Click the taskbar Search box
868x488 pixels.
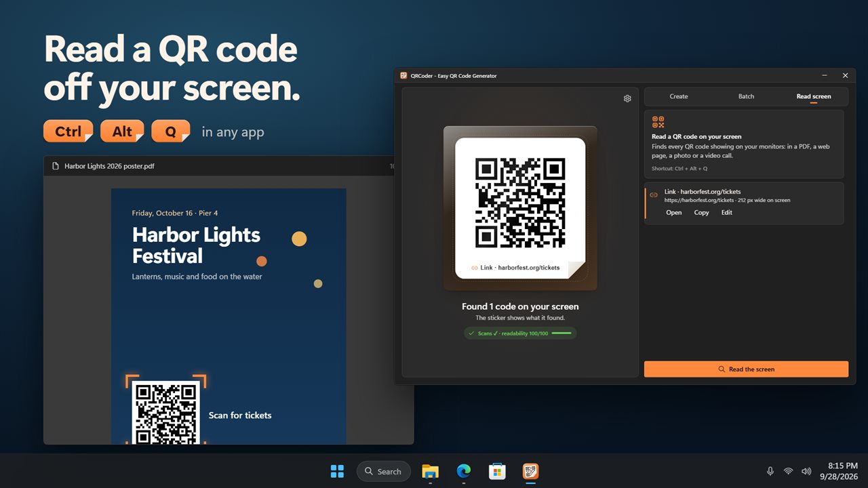[384, 471]
